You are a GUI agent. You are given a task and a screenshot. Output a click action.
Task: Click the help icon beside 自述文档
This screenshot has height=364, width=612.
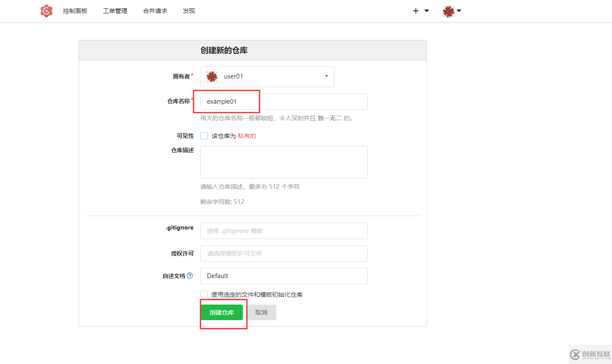click(x=190, y=275)
